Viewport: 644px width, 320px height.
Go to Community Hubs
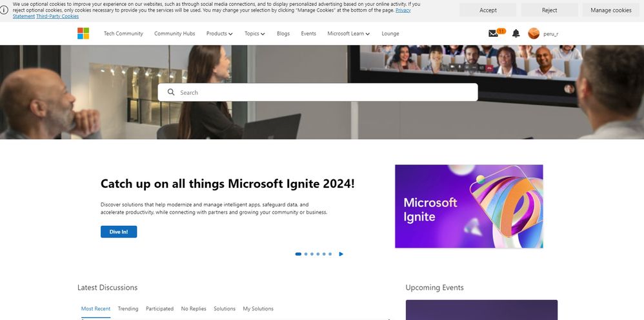point(175,34)
